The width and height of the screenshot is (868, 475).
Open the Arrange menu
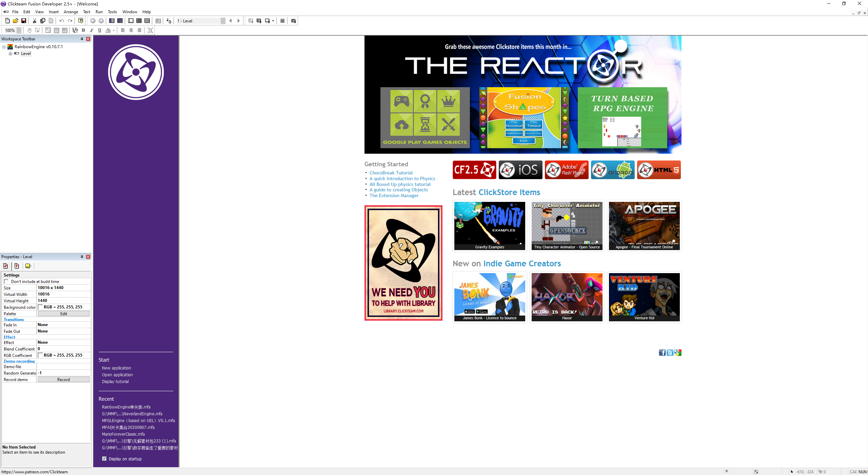coord(71,12)
